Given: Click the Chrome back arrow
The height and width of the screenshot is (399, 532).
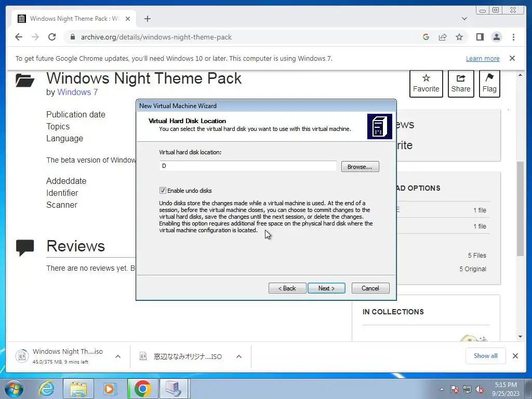Looking at the screenshot, I should point(19,37).
